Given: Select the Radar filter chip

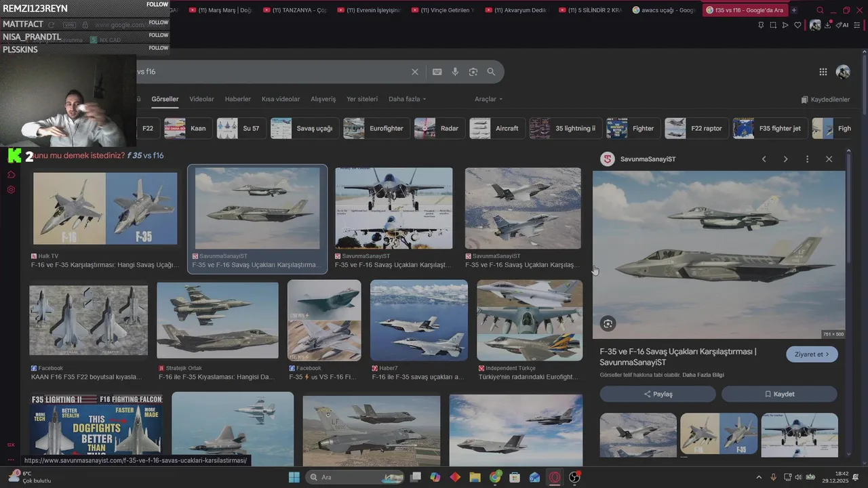Looking at the screenshot, I should pos(439,128).
